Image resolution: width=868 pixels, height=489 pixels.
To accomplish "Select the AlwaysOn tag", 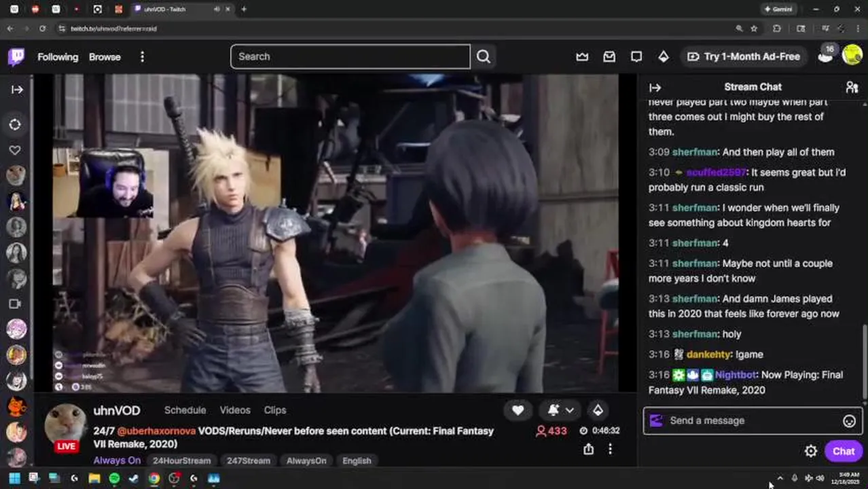I will (306, 460).
